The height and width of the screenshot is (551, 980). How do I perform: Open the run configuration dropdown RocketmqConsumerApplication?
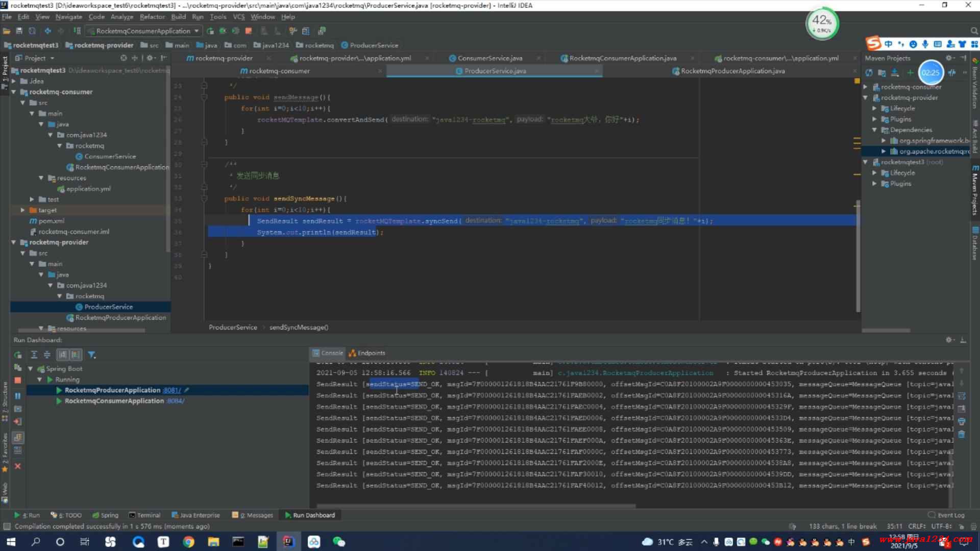(143, 31)
